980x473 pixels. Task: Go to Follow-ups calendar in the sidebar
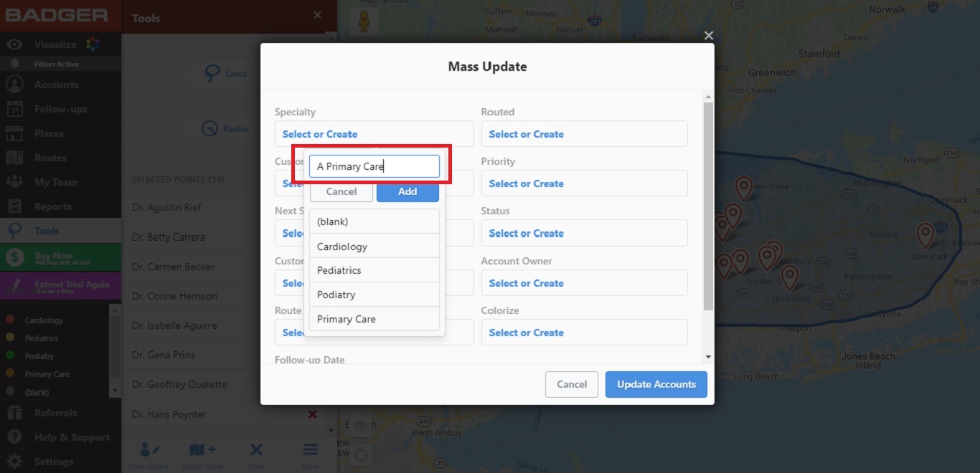click(60, 109)
